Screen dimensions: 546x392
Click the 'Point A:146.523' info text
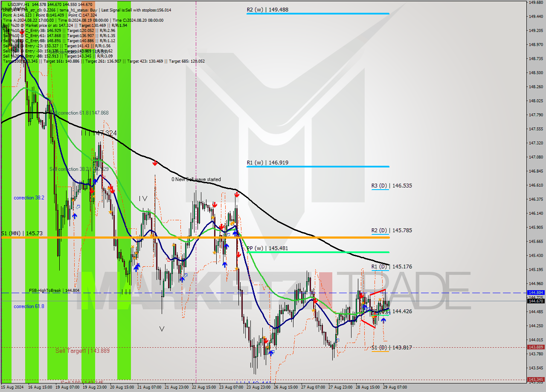click(17, 15)
